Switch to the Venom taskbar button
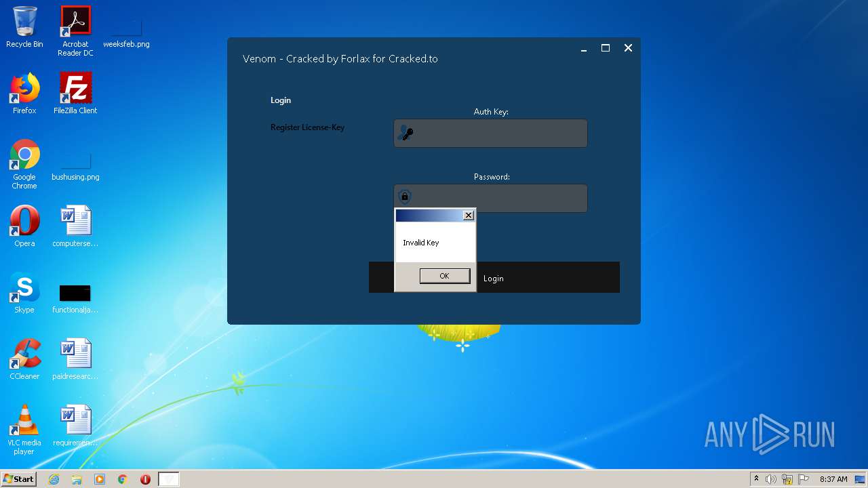 [x=169, y=479]
